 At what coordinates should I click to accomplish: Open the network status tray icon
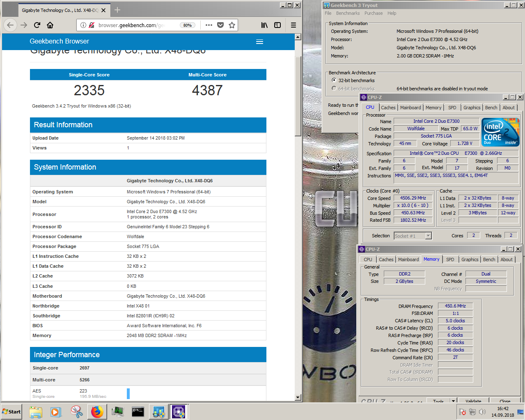tap(472, 412)
